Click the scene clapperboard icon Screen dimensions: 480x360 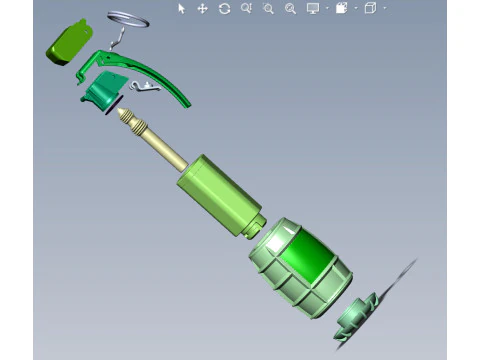pos(342,8)
